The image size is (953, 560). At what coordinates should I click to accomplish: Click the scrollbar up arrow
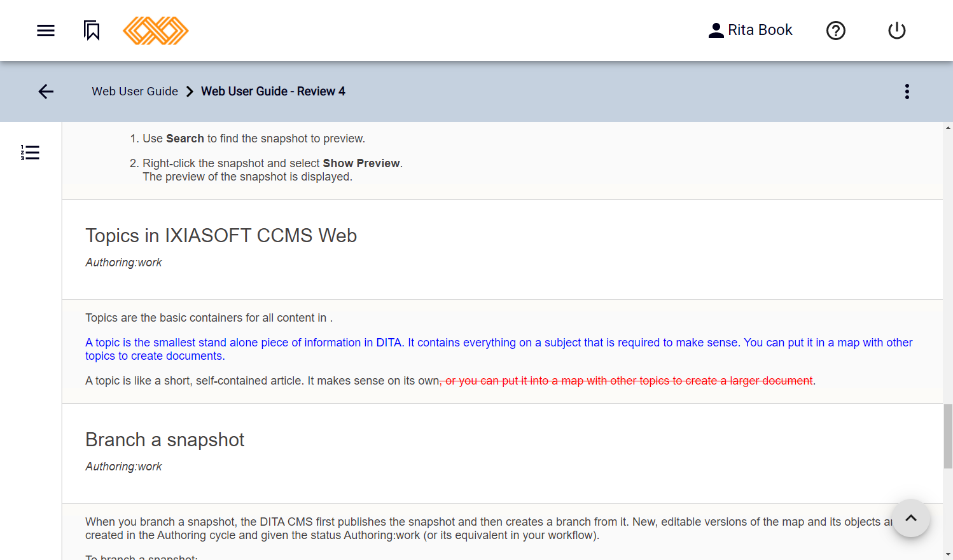tap(948, 128)
